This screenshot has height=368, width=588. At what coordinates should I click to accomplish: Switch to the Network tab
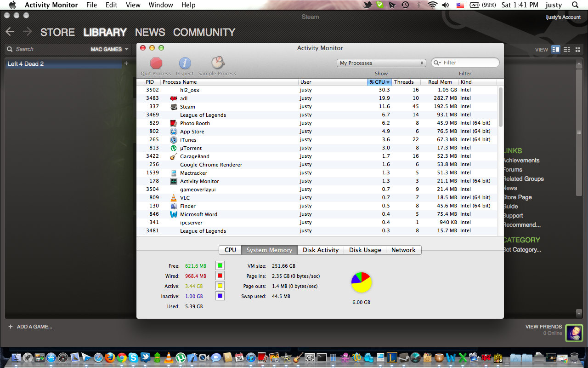click(x=403, y=250)
